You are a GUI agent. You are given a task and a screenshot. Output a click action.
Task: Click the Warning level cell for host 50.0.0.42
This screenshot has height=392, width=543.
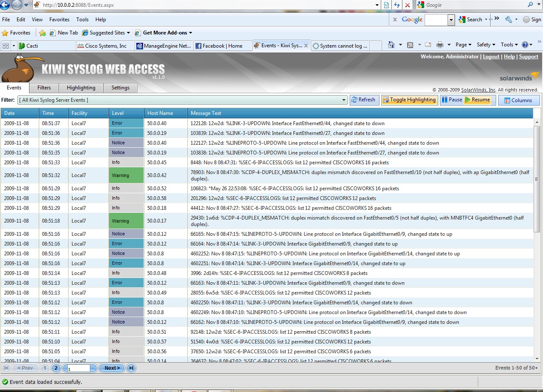pyautogui.click(x=126, y=175)
